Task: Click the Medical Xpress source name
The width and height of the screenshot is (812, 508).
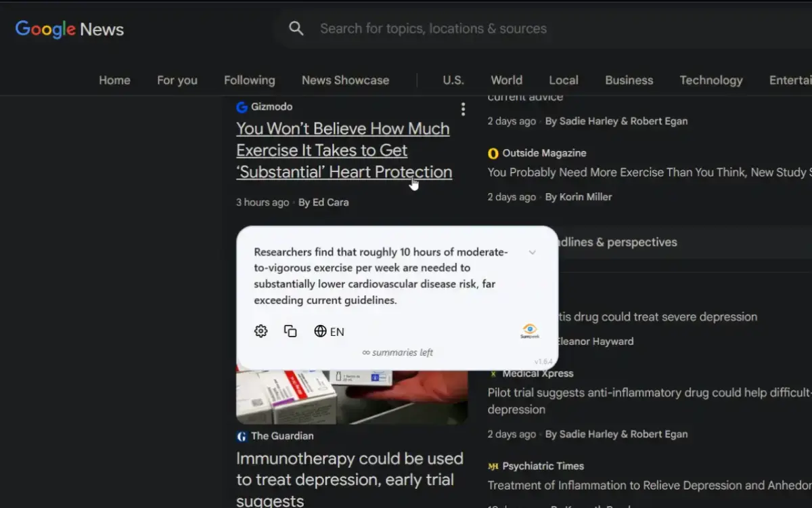Action: point(538,373)
